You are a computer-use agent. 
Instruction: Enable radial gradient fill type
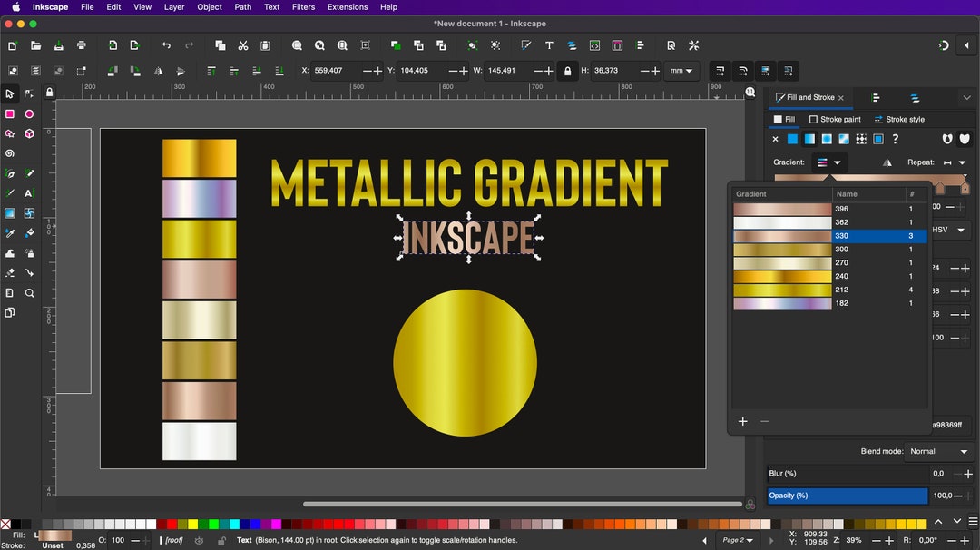click(x=825, y=139)
